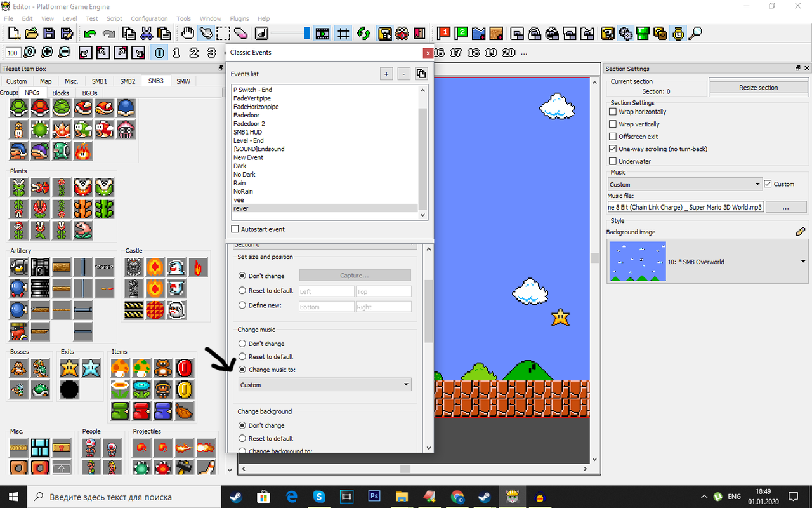Open background image SMB Overworld dropdown
This screenshot has width=812, height=508.
(707, 262)
